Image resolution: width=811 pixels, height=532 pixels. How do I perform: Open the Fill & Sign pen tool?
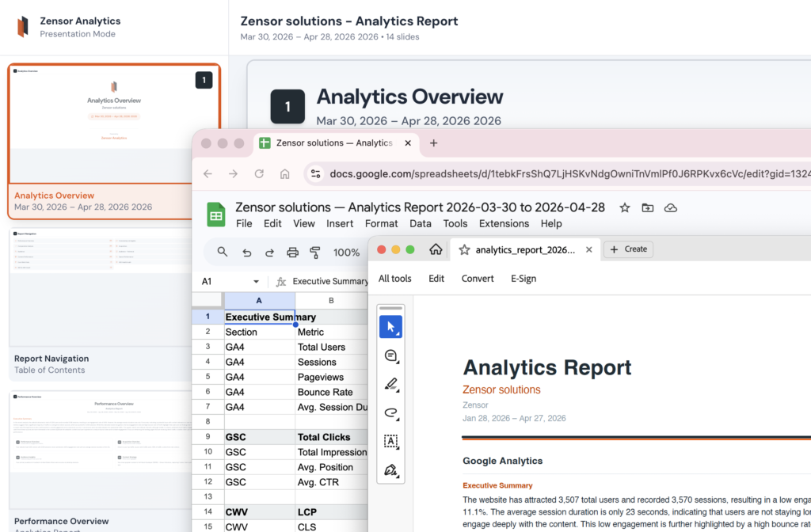pos(390,470)
